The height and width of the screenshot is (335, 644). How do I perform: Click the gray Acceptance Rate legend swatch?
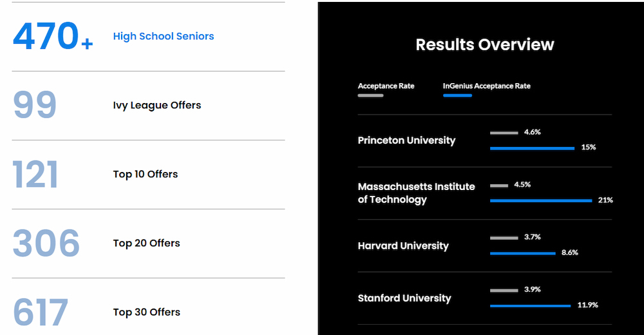(370, 95)
